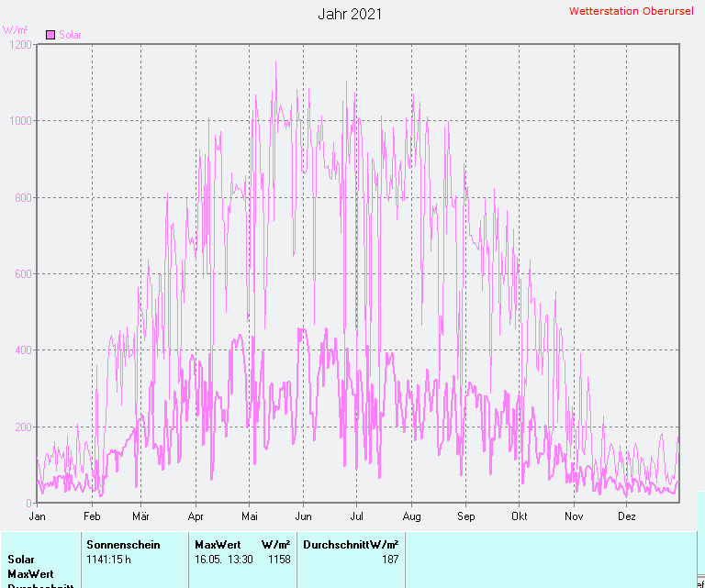Click the 'W/m²' y-axis unit label
Image resolution: width=705 pixels, height=588 pixels.
point(15,29)
